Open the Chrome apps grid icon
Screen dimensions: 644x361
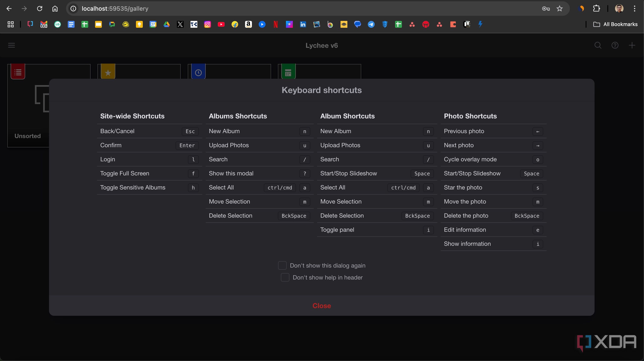[10, 24]
